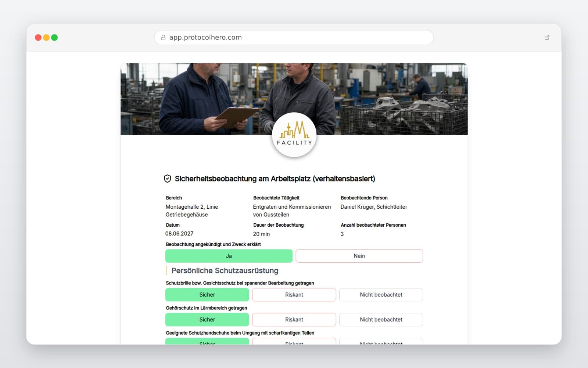The width and height of the screenshot is (588, 368).
Task: Click the duration value 20 min
Action: [261, 234]
